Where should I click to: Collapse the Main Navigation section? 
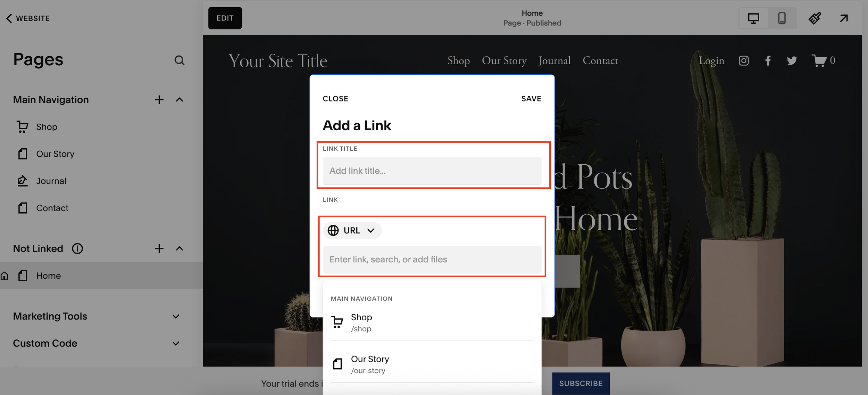(x=179, y=100)
